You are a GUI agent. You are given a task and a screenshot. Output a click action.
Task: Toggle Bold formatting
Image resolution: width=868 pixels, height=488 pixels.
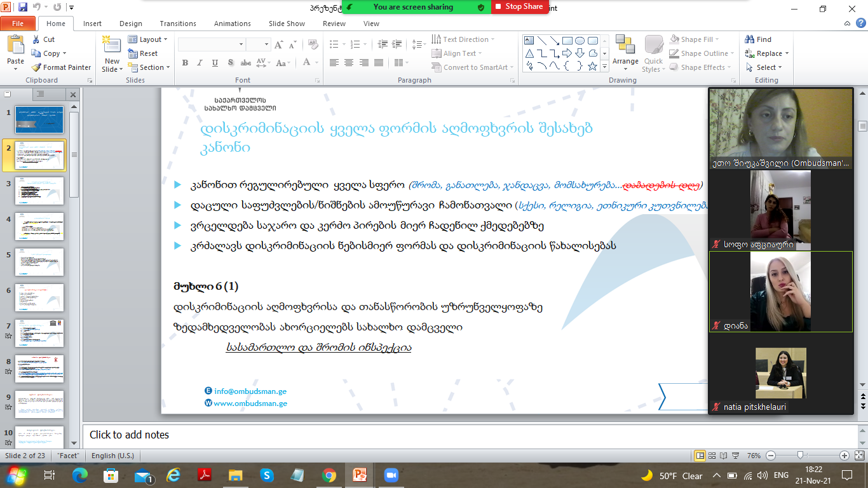tap(185, 63)
